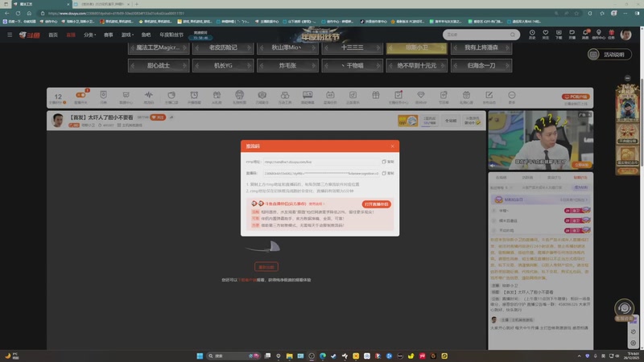Go to 首页 home in navigation
Image resolution: width=644 pixels, height=362 pixels.
(53, 35)
